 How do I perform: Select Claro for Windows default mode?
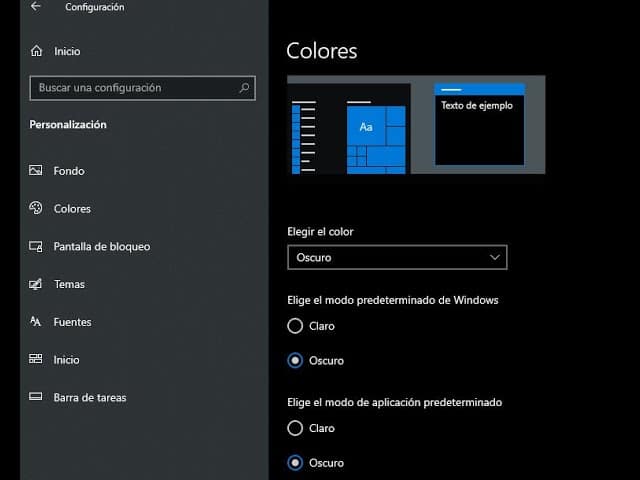[x=295, y=326]
